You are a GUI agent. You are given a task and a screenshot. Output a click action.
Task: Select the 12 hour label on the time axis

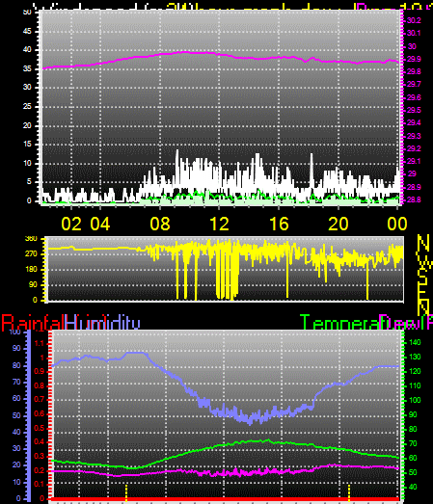click(220, 224)
